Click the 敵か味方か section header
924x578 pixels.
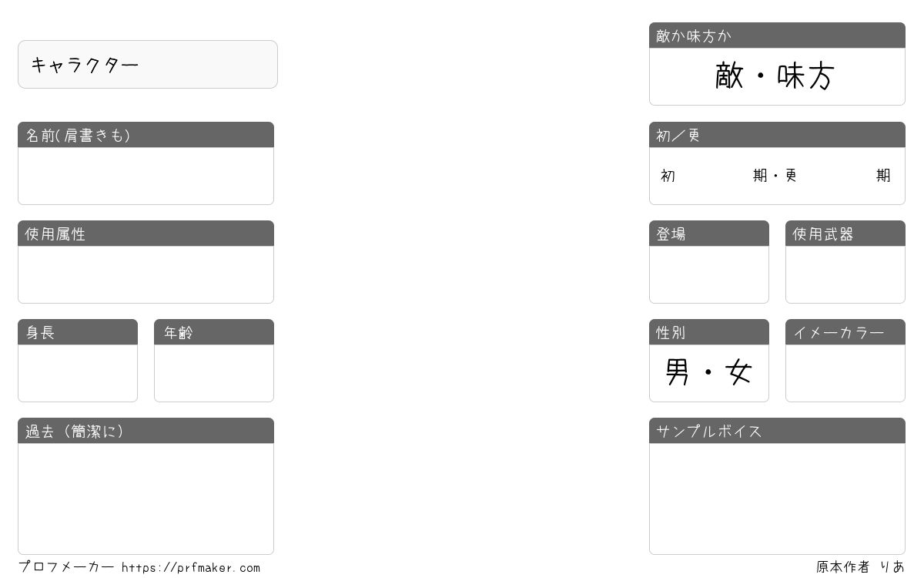coord(777,35)
